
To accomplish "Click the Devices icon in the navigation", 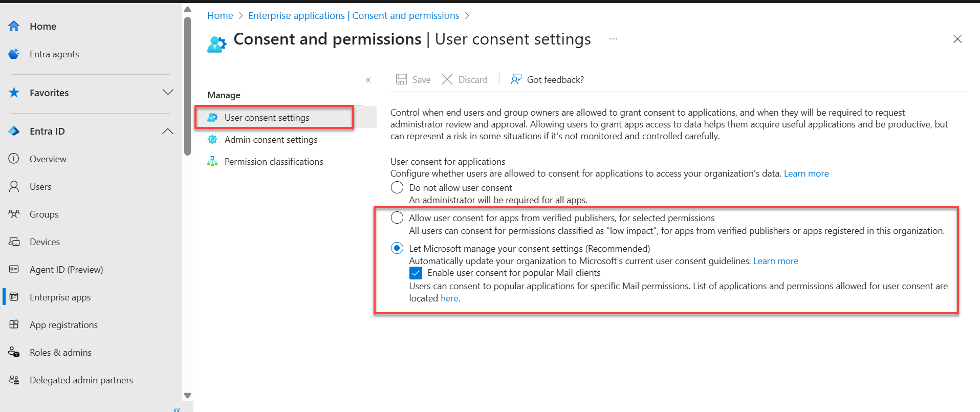I will point(14,242).
